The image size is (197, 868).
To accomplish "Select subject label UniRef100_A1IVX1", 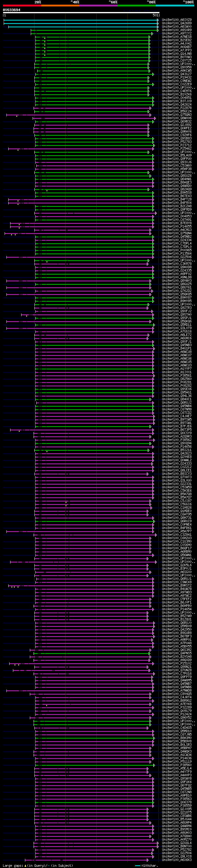I will (177, 372).
